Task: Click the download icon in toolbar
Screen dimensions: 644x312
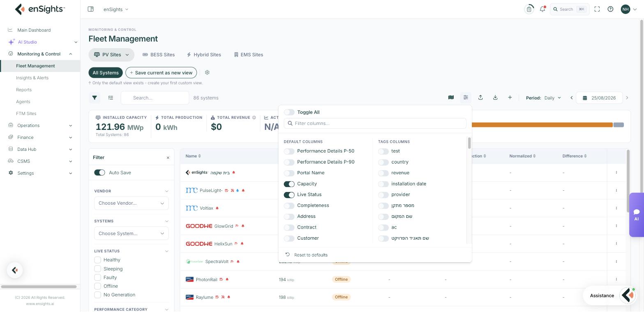Action: (x=495, y=97)
